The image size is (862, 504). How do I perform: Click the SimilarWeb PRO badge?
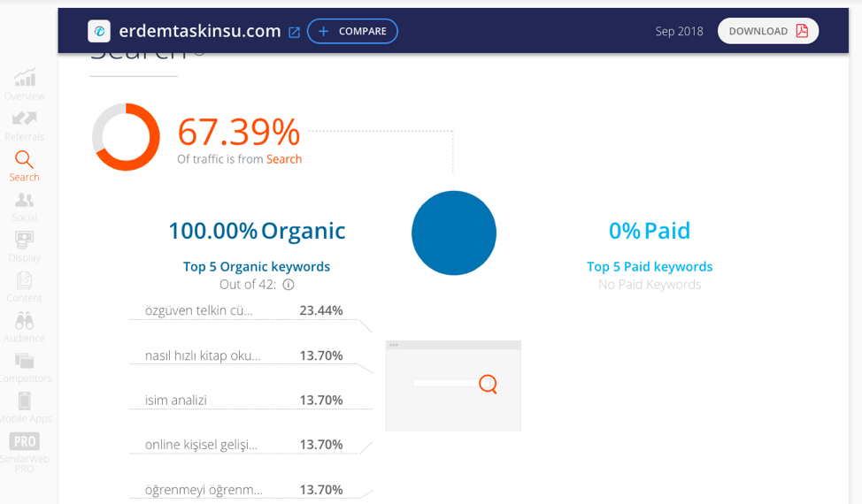[x=25, y=441]
